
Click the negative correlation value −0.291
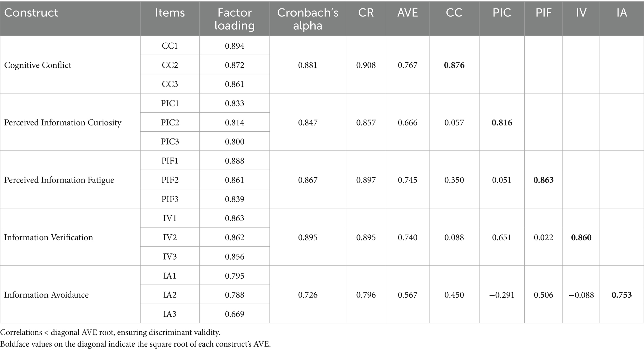point(502,295)
